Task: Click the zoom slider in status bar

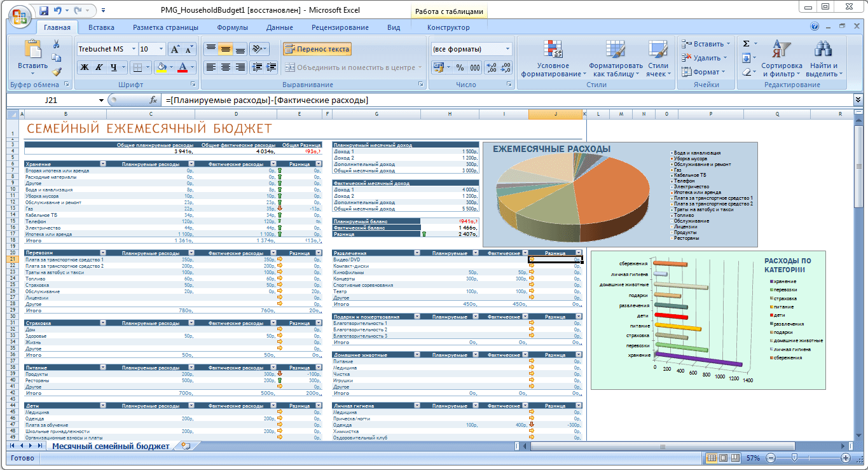Action: 794,458
